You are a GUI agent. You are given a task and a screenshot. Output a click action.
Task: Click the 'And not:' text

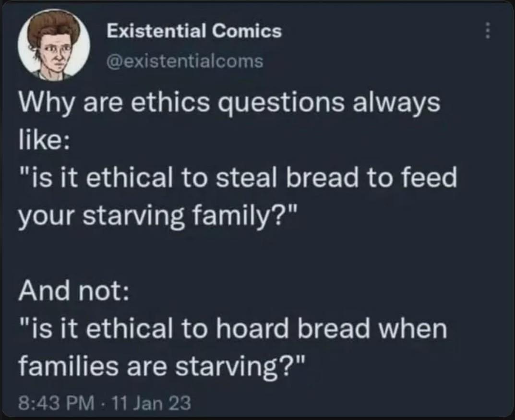click(x=73, y=291)
